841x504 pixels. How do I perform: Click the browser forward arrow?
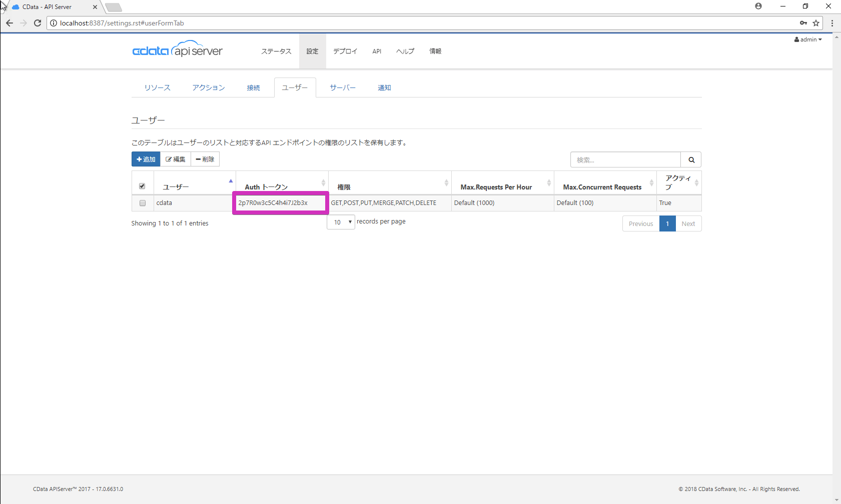click(24, 23)
